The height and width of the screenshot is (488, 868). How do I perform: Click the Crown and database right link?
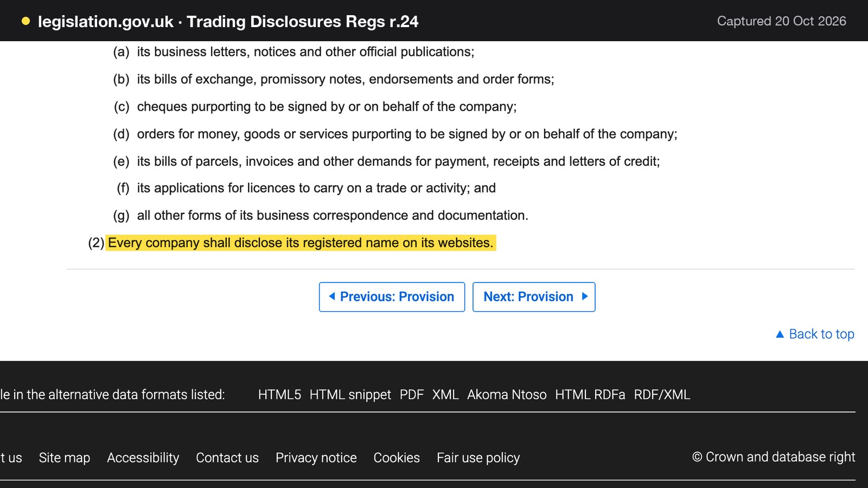774,457
